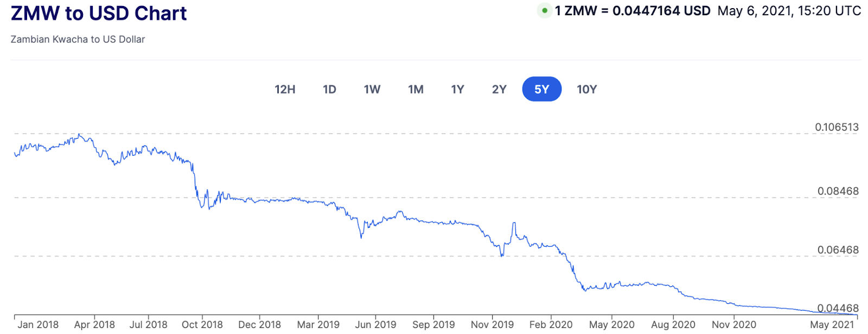868x334 pixels.
Task: Click the May 6, 2021 timestamp
Action: 789,11
